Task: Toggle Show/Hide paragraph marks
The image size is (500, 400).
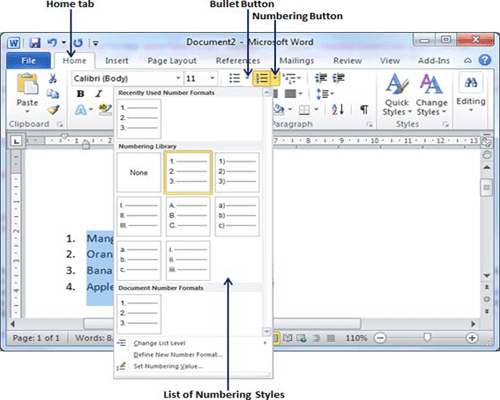Action: pyautogui.click(x=364, y=109)
